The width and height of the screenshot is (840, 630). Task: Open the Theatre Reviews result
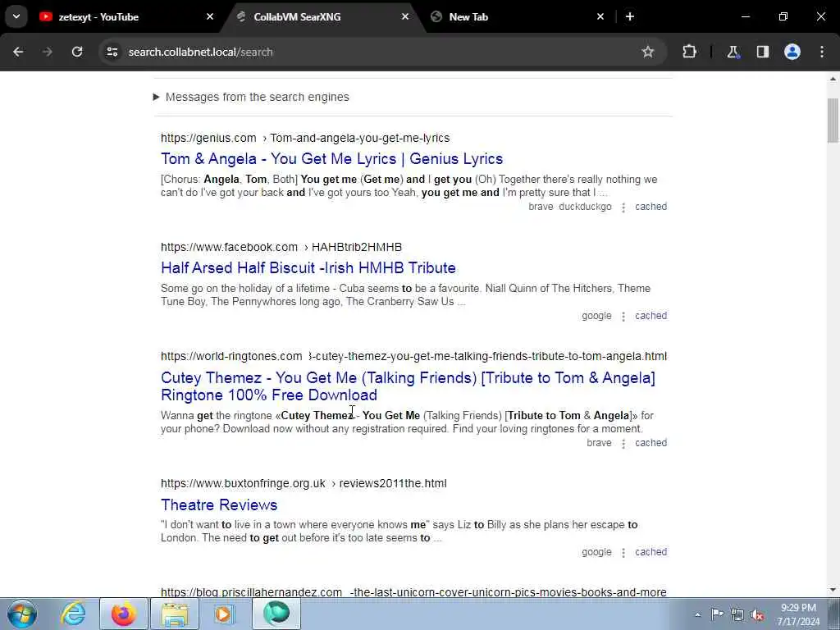pyautogui.click(x=219, y=504)
